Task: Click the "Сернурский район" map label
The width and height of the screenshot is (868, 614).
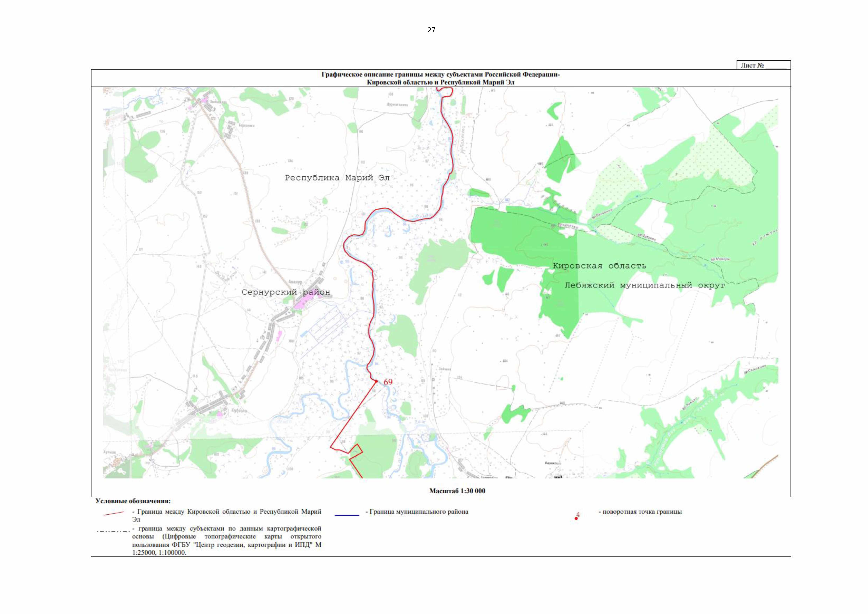Action: pos(286,292)
